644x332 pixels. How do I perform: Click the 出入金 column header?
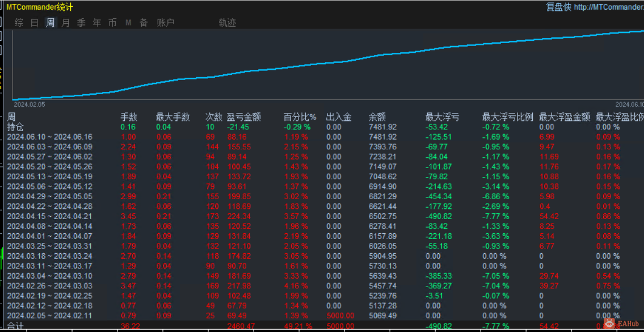click(x=339, y=117)
